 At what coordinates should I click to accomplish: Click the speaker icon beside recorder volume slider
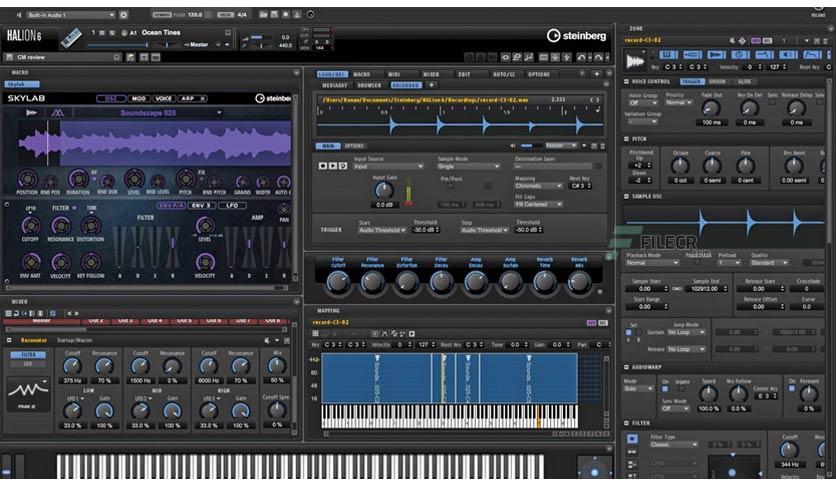[x=513, y=146]
